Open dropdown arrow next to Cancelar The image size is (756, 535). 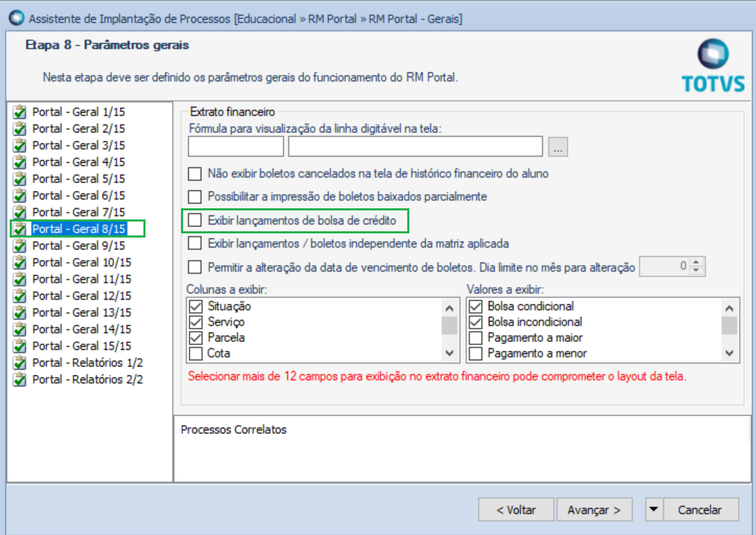pyautogui.click(x=654, y=509)
